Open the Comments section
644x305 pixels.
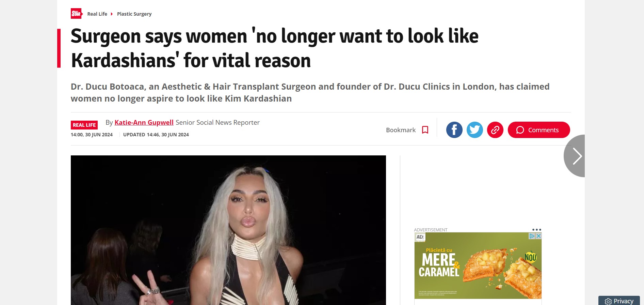coord(538,130)
